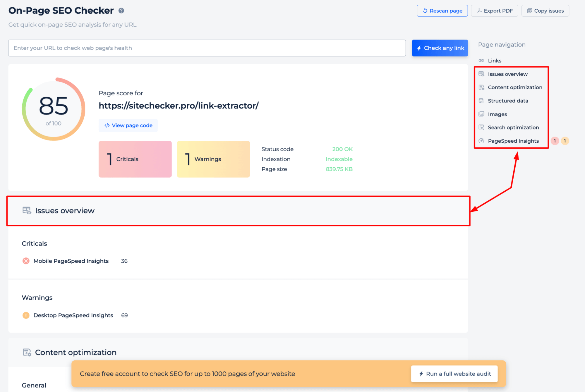Go to Links in page navigation
This screenshot has height=392, width=585.
pos(495,61)
